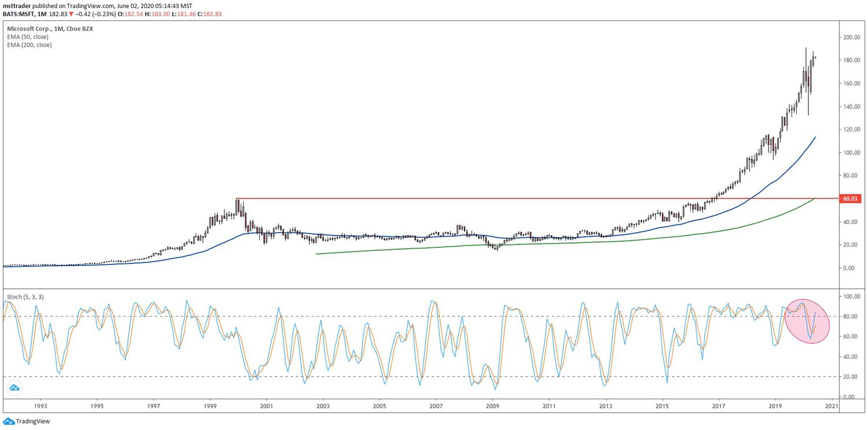Click the TradingView logo at bottom left
This screenshot has width=868, height=430.
click(x=26, y=421)
